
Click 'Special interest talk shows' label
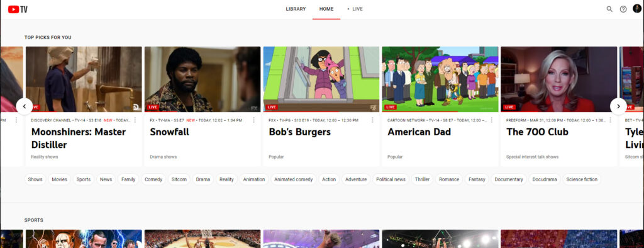(x=532, y=157)
